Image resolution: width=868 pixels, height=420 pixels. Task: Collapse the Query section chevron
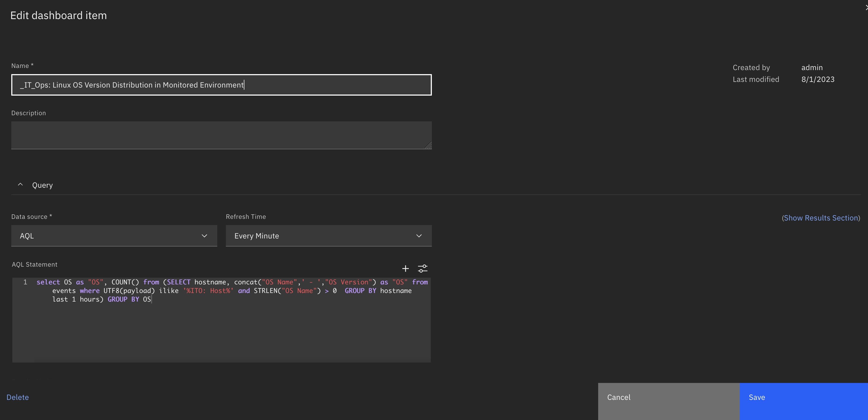pos(20,184)
